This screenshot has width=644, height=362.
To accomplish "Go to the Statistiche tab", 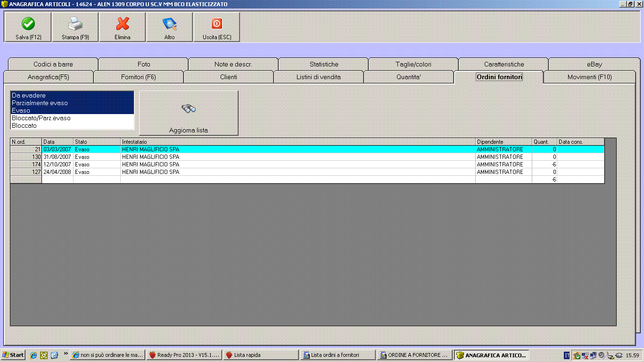I will [324, 64].
